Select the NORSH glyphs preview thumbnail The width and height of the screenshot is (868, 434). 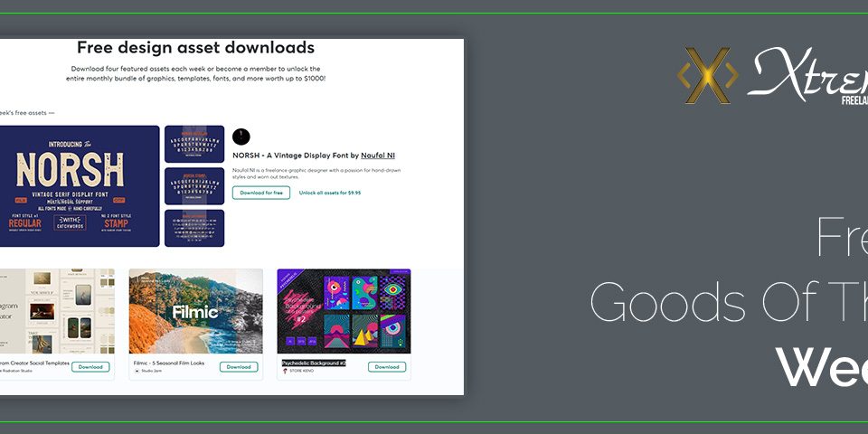coord(194,228)
